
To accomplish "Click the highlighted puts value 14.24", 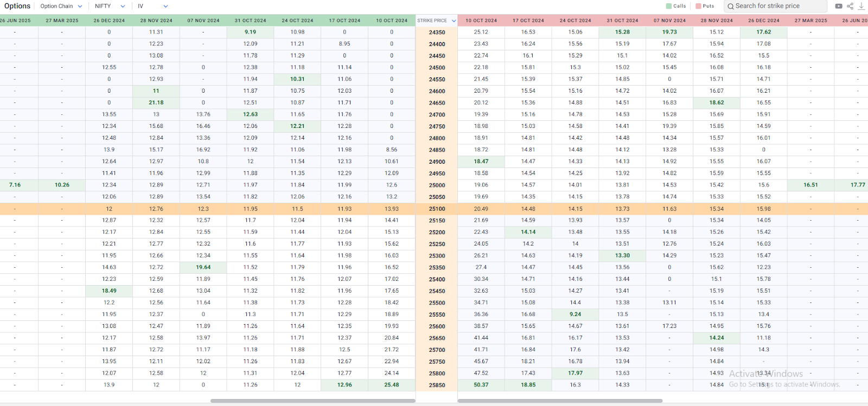I will pos(717,338).
